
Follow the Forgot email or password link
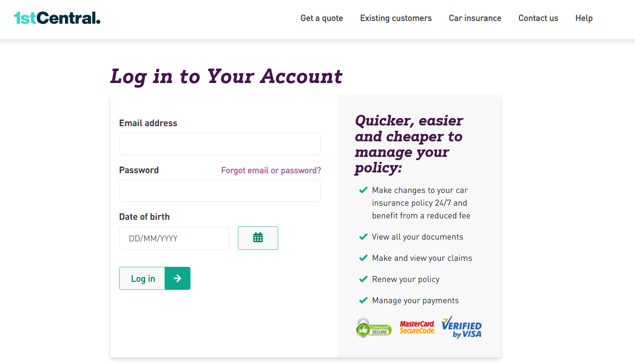click(x=271, y=170)
